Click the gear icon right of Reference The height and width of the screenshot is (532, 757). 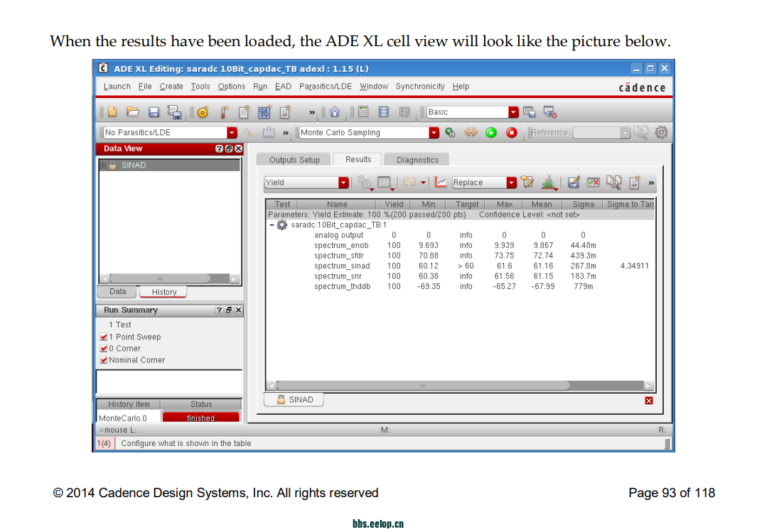(662, 132)
